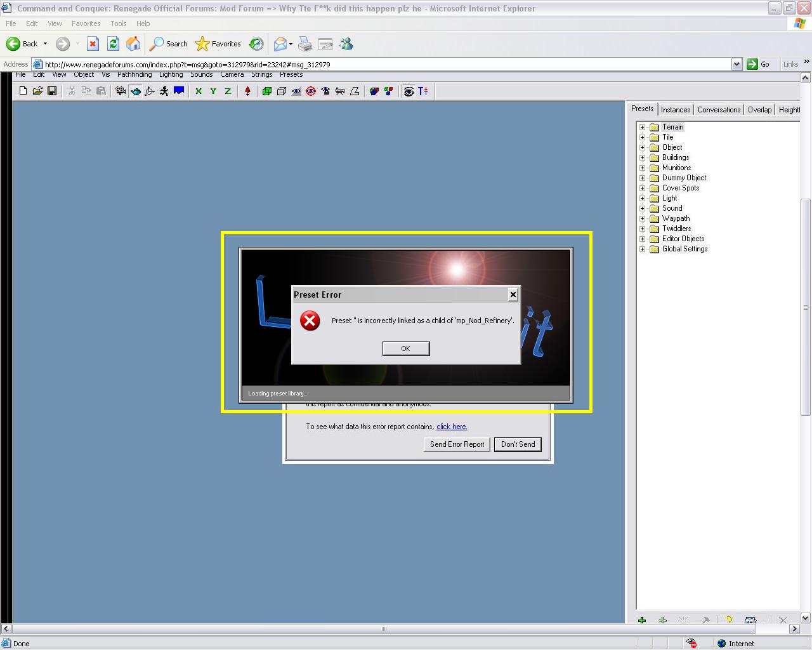Click the Save disk icon in editor toolbar
This screenshot has height=650, width=812.
(x=52, y=91)
